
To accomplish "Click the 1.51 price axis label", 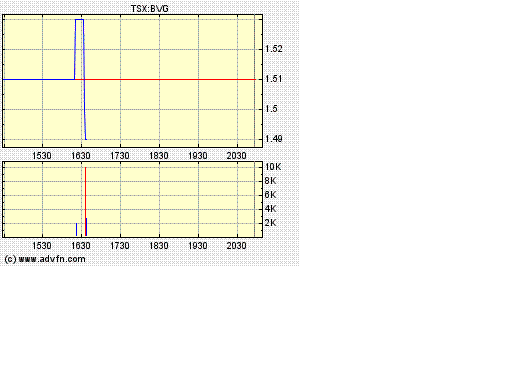I will (274, 79).
